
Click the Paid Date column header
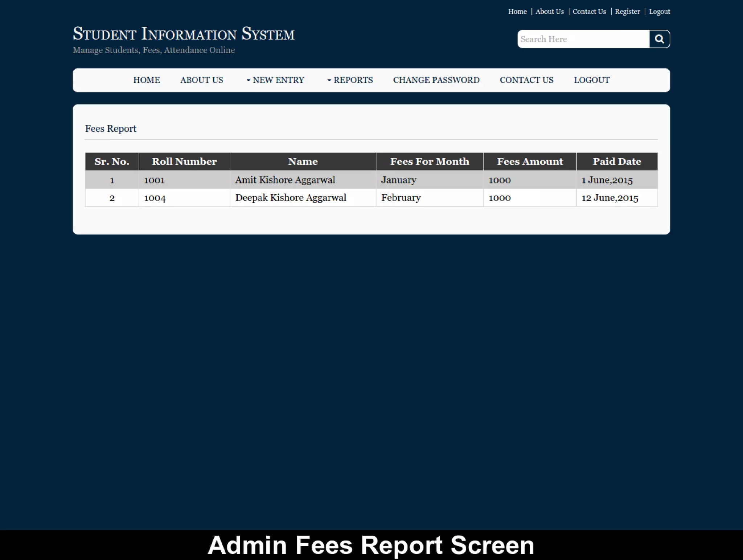(617, 161)
